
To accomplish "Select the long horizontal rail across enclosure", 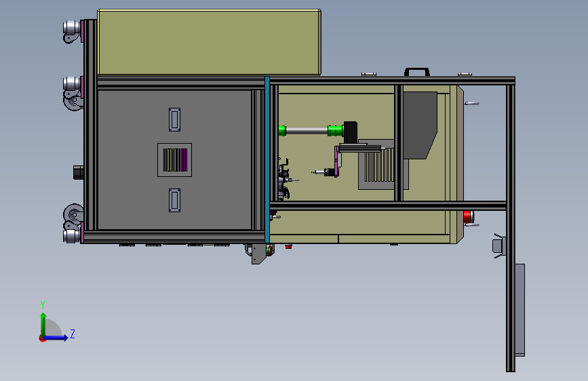I will tap(388, 205).
